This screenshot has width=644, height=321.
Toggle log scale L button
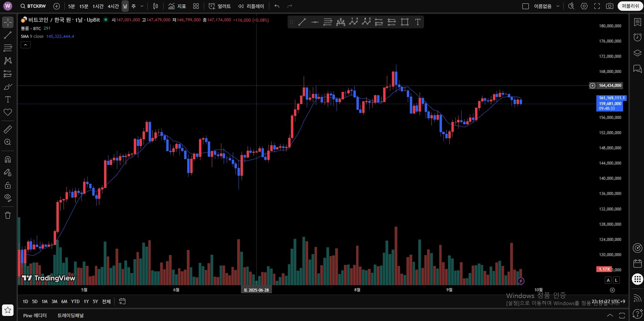tap(616, 280)
